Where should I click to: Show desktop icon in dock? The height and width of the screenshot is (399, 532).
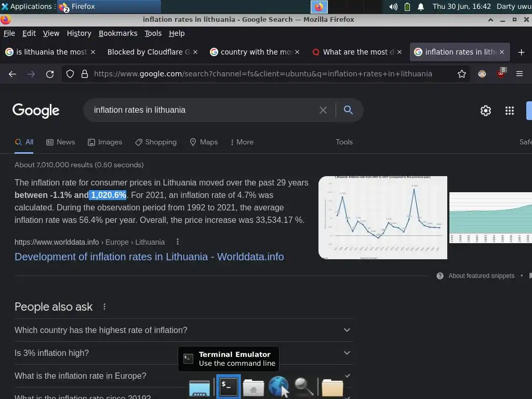click(199, 388)
